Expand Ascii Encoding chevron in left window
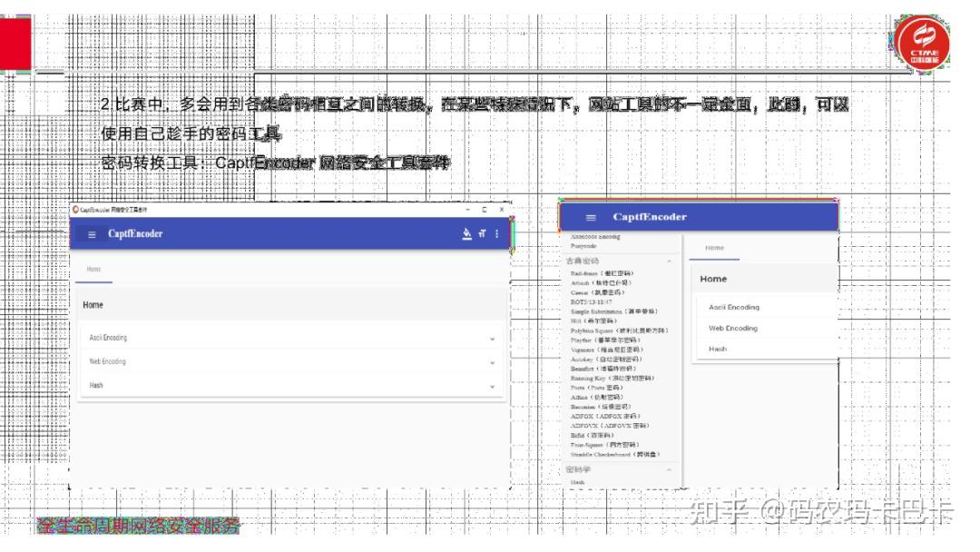The image size is (980, 552). (493, 339)
